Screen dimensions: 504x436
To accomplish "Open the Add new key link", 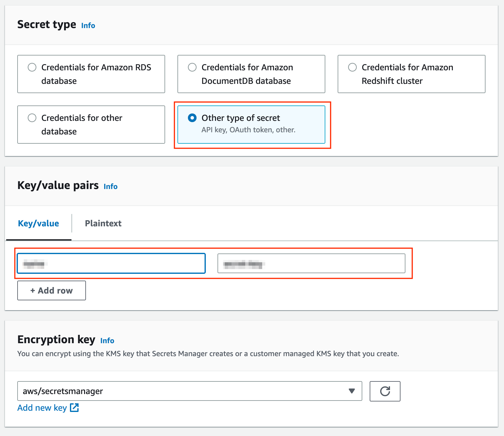I will 42,408.
